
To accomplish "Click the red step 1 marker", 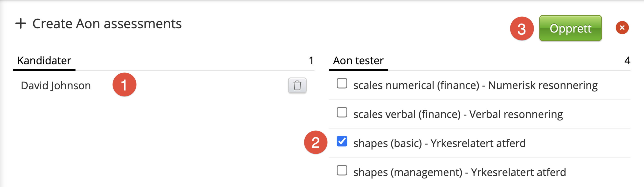I will coord(124,84).
